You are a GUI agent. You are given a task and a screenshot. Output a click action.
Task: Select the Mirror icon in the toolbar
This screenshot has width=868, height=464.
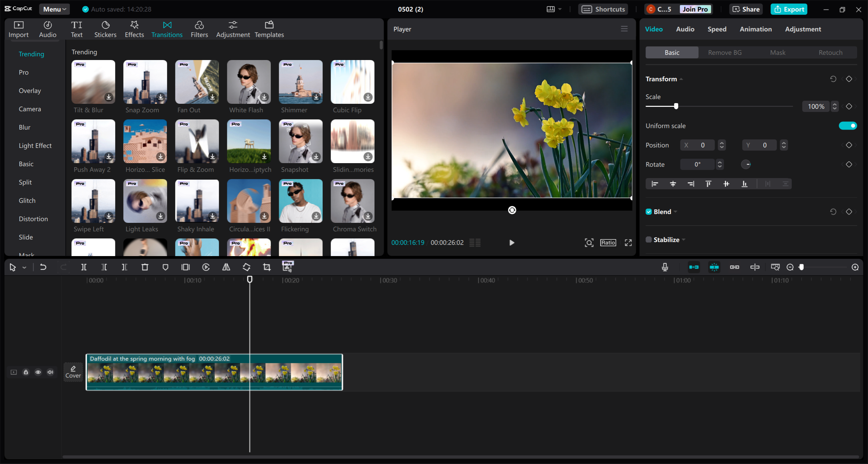226,267
